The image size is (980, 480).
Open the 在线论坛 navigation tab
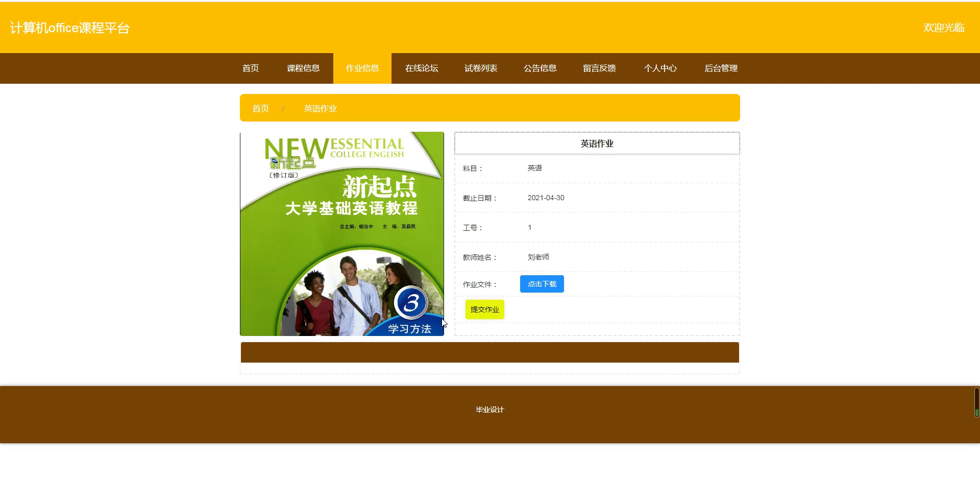pos(422,68)
